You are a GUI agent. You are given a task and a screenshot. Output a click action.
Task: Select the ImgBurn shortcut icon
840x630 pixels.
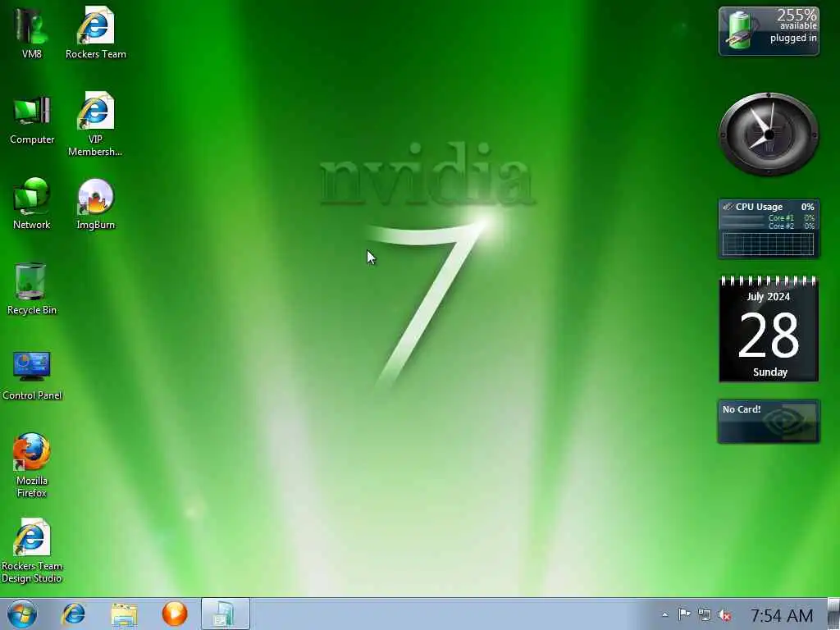(96, 203)
